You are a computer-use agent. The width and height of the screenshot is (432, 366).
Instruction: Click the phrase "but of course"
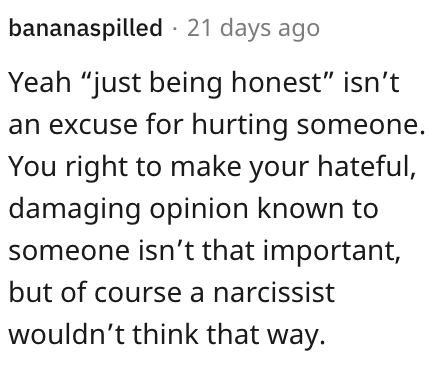coord(95,292)
